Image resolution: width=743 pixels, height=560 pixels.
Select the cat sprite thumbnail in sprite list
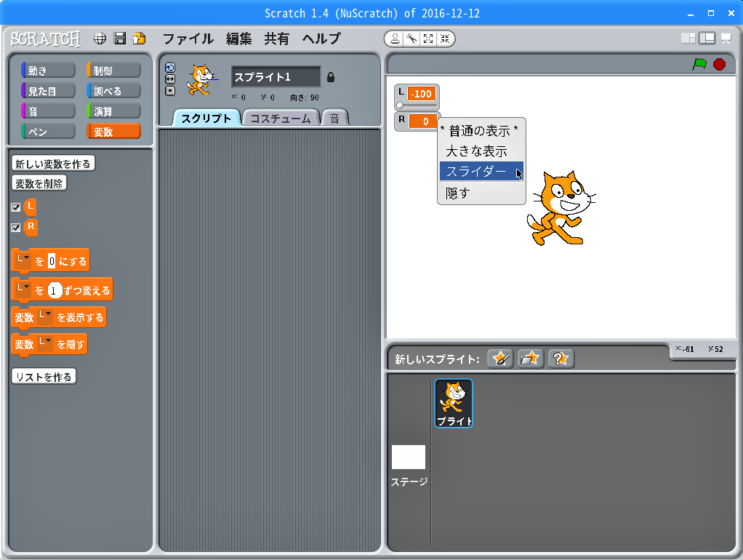(454, 403)
